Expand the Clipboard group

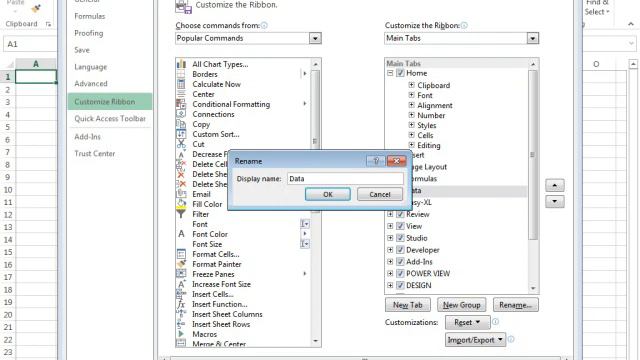tap(411, 85)
